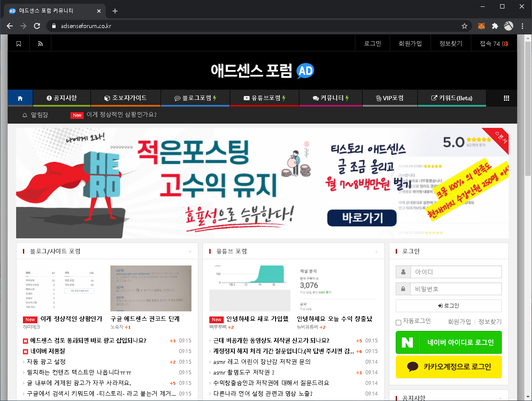The width and height of the screenshot is (532, 401).
Task: Focus the 아이디 input field
Action: click(456, 272)
